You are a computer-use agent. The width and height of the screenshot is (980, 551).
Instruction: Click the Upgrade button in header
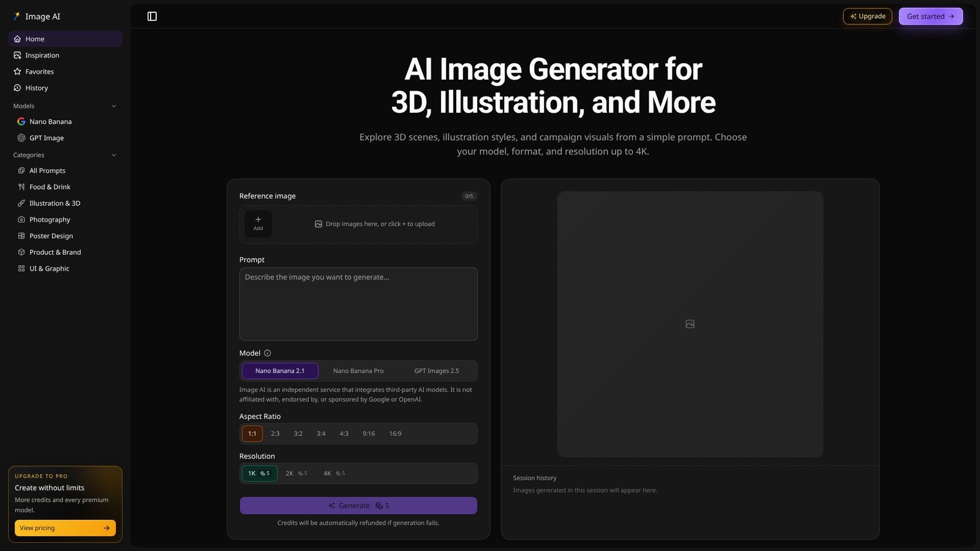click(x=867, y=17)
